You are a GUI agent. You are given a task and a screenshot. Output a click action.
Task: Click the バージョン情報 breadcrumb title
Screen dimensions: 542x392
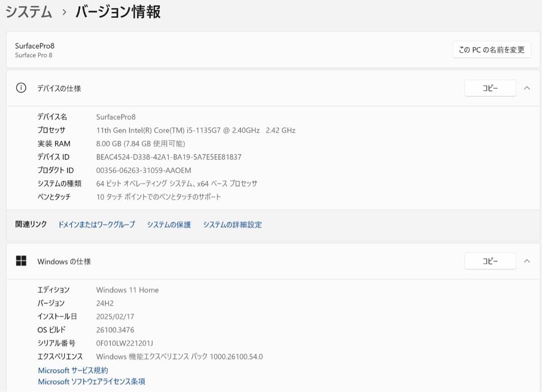pos(117,12)
